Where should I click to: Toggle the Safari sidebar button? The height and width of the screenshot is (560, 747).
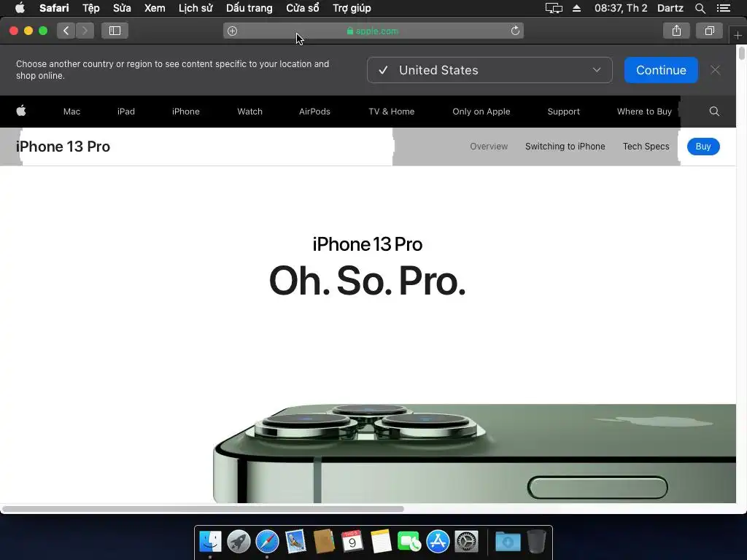[115, 31]
